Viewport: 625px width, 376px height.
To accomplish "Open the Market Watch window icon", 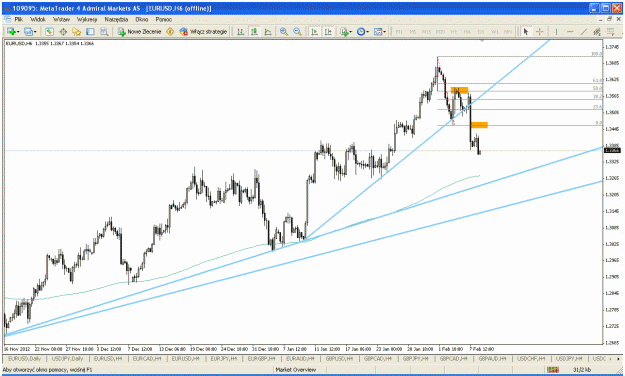I will pyautogui.click(x=49, y=31).
